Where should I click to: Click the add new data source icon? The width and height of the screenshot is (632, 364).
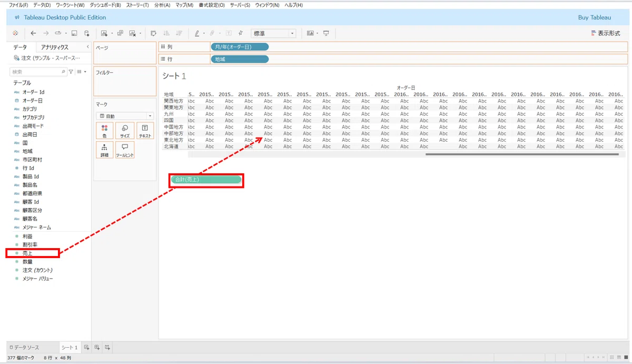[x=87, y=33]
